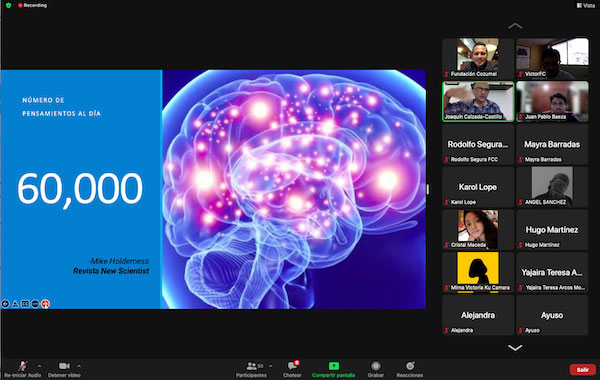600x380 pixels.
Task: Open the Reacciones menu
Action: 410,366
